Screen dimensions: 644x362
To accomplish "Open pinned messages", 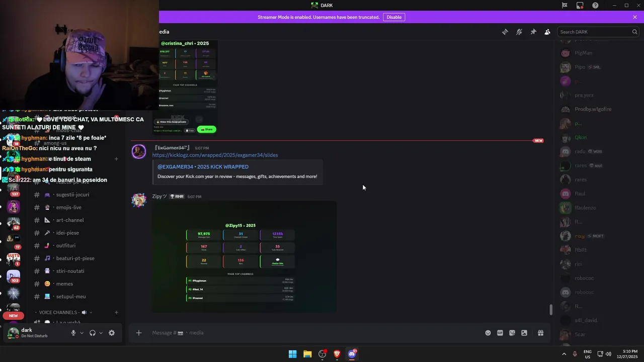I will click(x=533, y=32).
